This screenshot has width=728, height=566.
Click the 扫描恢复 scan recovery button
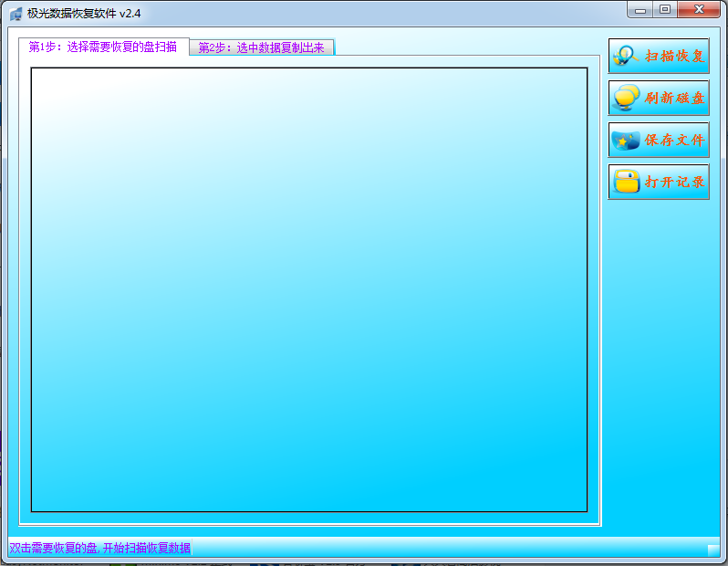point(659,56)
